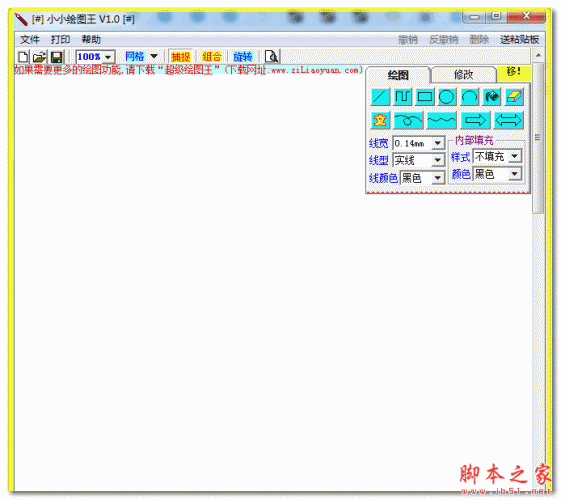
Task: Open the 打印 Print menu
Action: coord(60,39)
